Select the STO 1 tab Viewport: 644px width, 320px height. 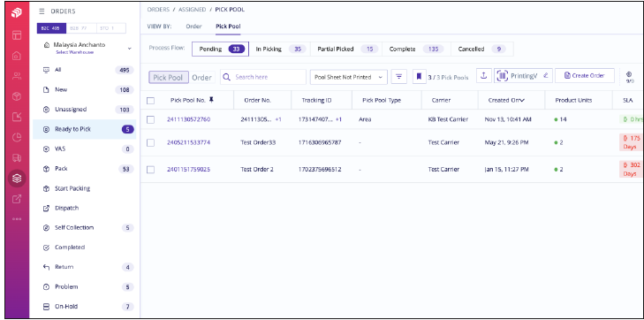[x=111, y=28]
